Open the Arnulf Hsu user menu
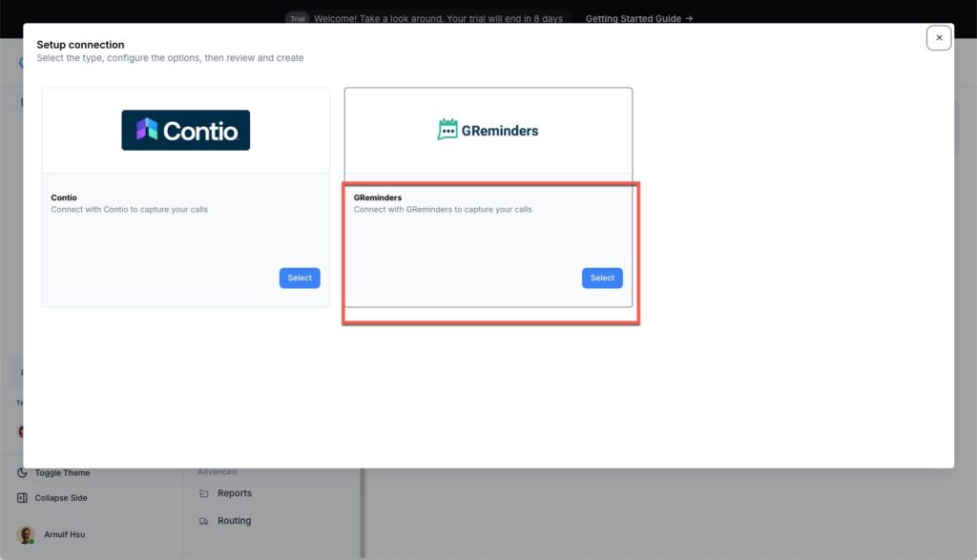This screenshot has height=560, width=977. [64, 534]
